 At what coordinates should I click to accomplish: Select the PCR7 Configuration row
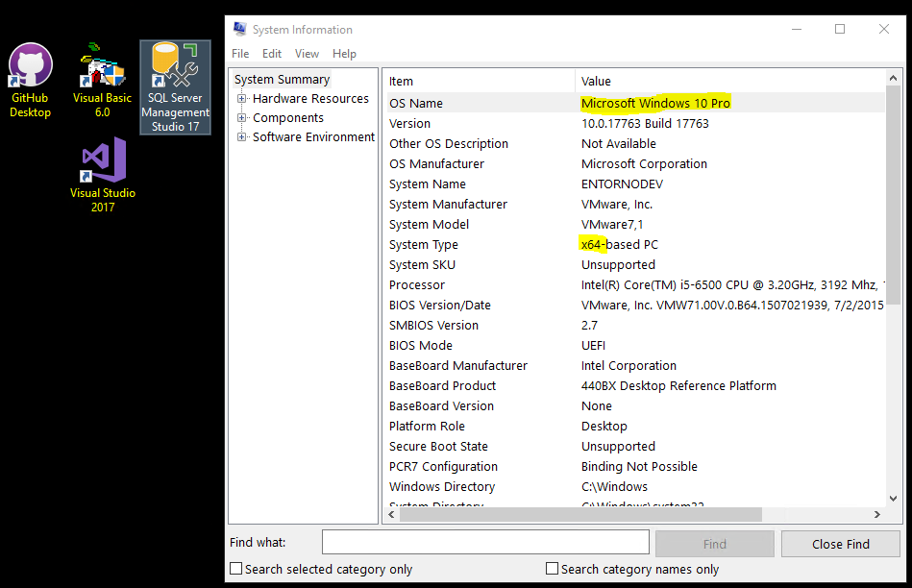tap(636, 466)
